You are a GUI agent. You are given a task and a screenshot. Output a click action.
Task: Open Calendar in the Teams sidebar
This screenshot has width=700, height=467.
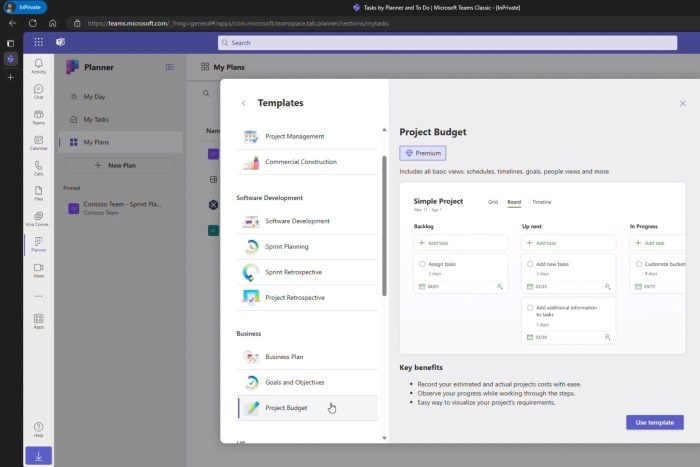[38, 142]
